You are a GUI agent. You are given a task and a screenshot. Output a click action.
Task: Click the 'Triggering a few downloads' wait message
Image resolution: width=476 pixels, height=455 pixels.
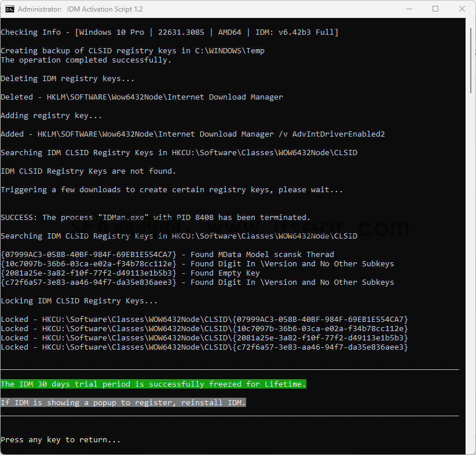[x=172, y=190]
